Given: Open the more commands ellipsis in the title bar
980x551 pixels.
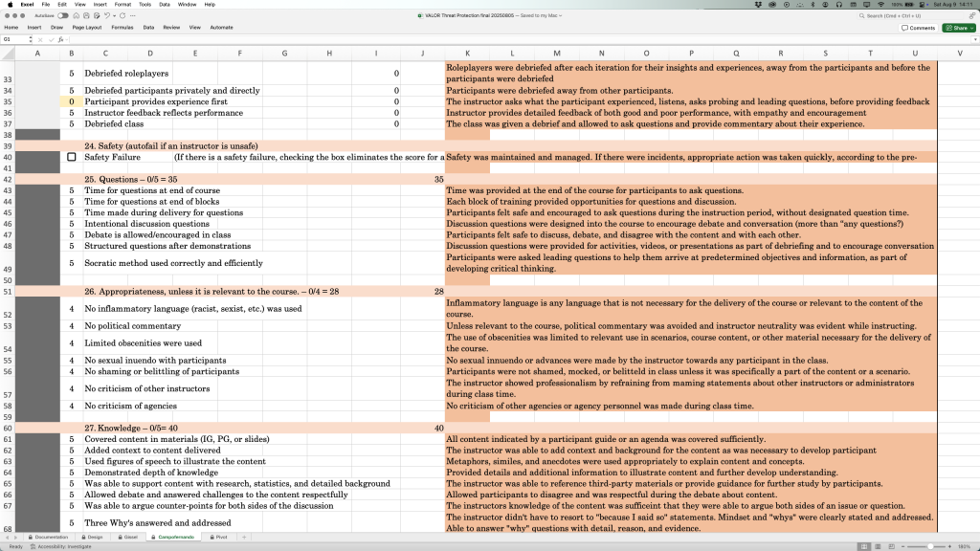Looking at the screenshot, I should click(132, 15).
